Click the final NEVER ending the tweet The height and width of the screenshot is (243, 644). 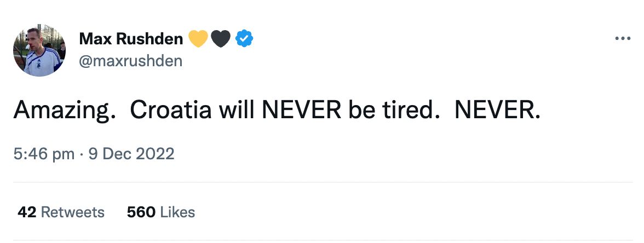point(497,111)
